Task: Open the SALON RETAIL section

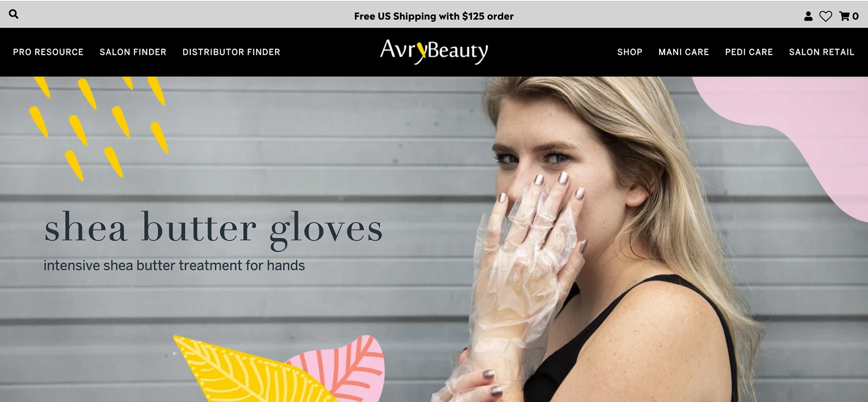Action: pyautogui.click(x=821, y=52)
